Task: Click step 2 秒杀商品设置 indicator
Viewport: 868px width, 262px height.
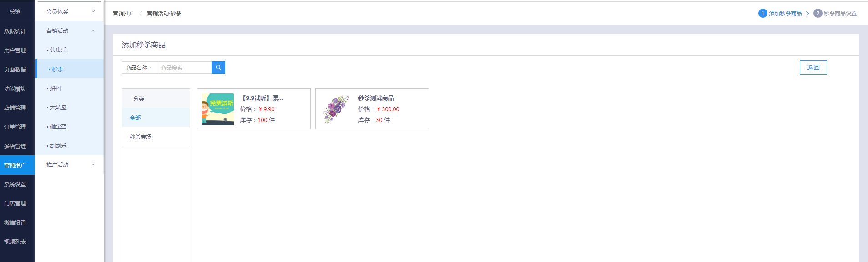Action: coord(835,13)
